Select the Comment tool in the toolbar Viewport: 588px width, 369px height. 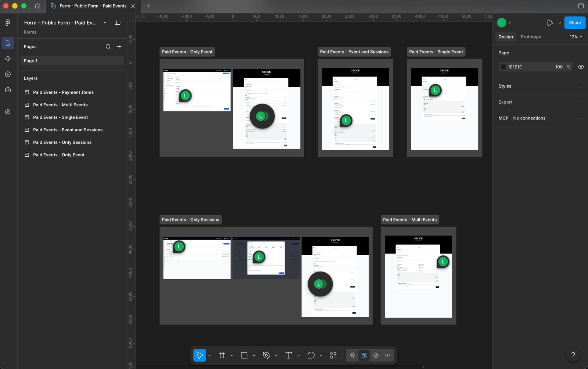[311, 355]
